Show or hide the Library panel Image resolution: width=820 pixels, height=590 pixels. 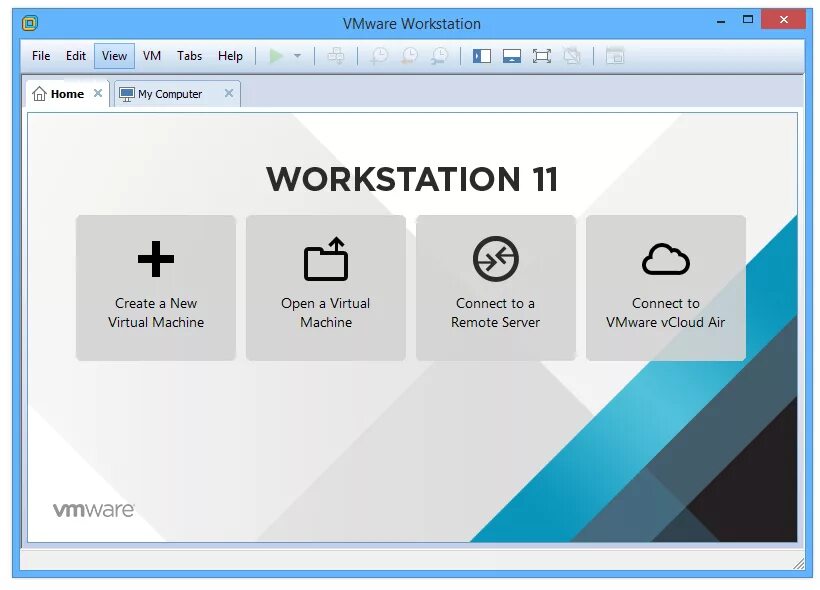482,56
